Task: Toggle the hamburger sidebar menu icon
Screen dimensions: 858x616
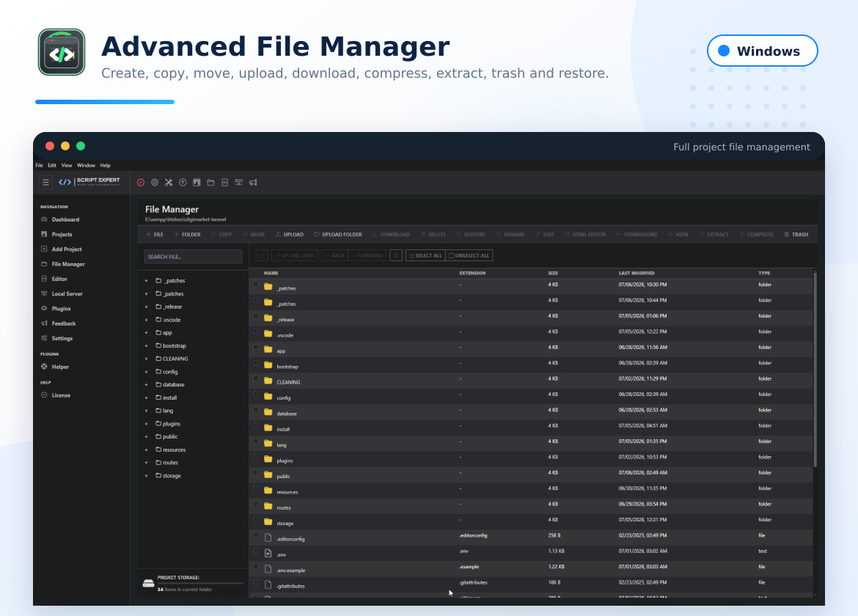Action: tap(46, 182)
